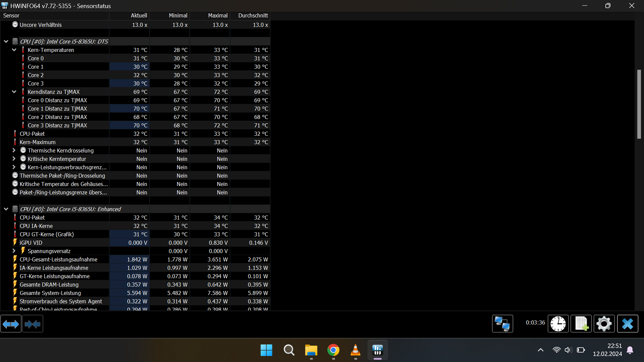Expand the Spannungsversatz row
644x362 pixels.
click(14, 251)
